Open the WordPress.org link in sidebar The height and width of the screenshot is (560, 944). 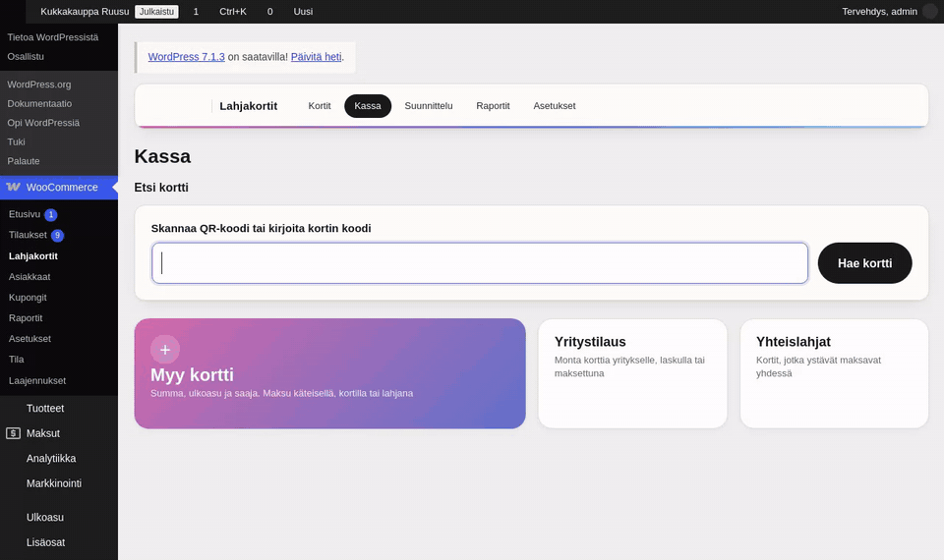tap(38, 84)
